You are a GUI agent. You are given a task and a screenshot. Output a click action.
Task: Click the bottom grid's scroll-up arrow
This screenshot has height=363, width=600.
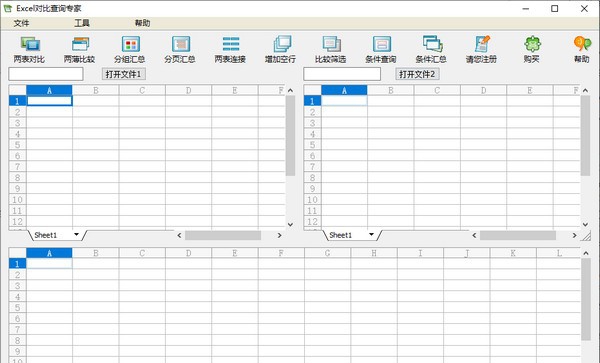pyautogui.click(x=586, y=253)
